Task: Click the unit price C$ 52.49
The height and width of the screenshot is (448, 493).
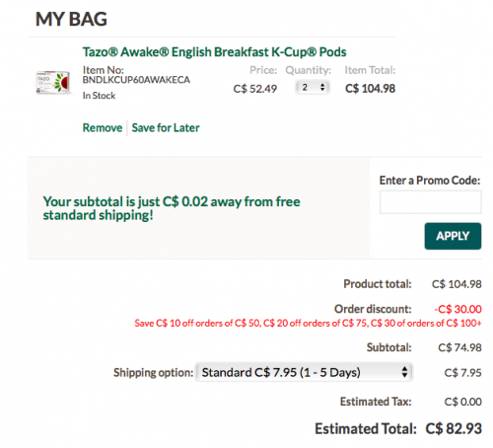Action: tap(255, 89)
